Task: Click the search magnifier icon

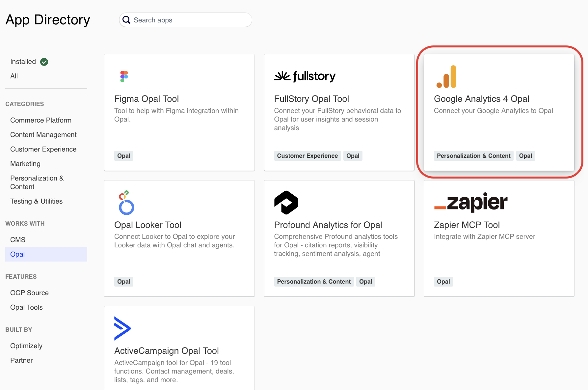Action: pyautogui.click(x=126, y=20)
